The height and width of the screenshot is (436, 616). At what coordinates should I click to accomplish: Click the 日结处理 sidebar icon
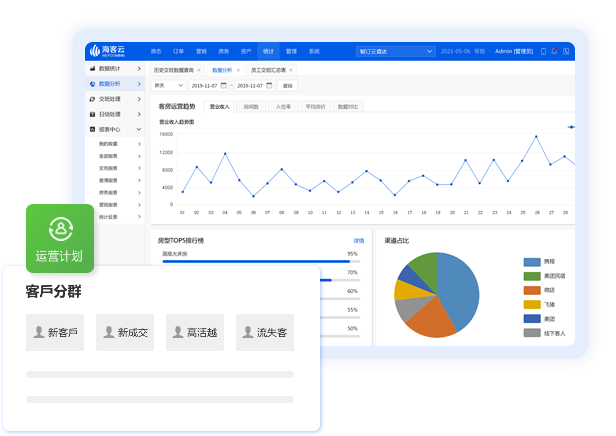click(x=93, y=115)
